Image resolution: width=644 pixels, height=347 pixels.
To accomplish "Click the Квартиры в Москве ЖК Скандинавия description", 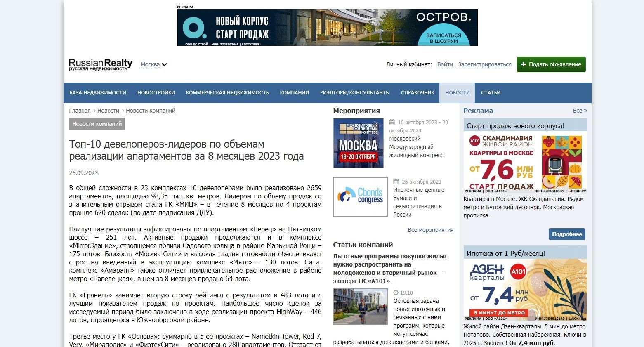I will click(x=524, y=207).
